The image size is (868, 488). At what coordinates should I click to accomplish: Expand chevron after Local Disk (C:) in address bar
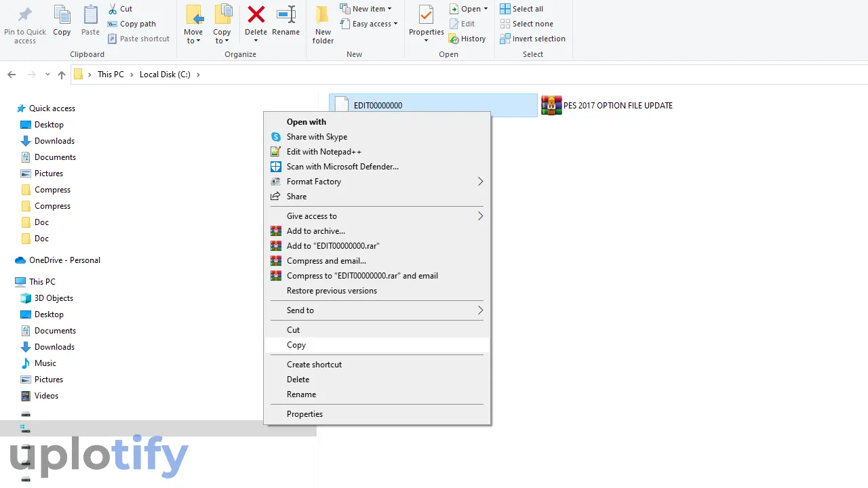198,75
